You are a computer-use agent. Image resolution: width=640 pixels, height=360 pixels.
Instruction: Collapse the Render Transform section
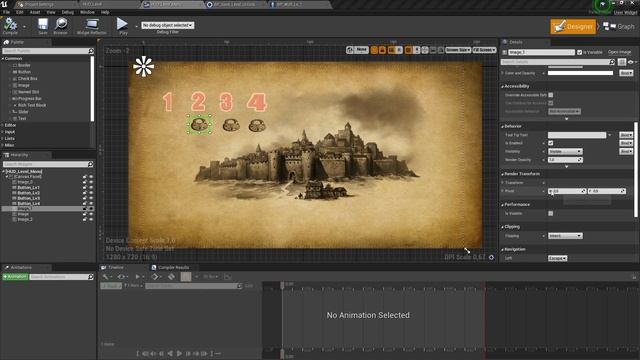(502, 174)
